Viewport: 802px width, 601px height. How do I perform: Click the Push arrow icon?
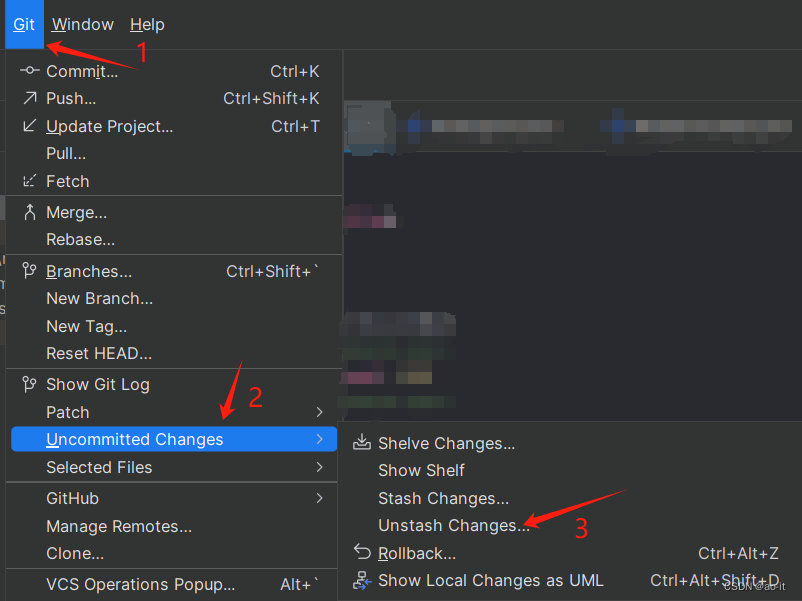30,98
